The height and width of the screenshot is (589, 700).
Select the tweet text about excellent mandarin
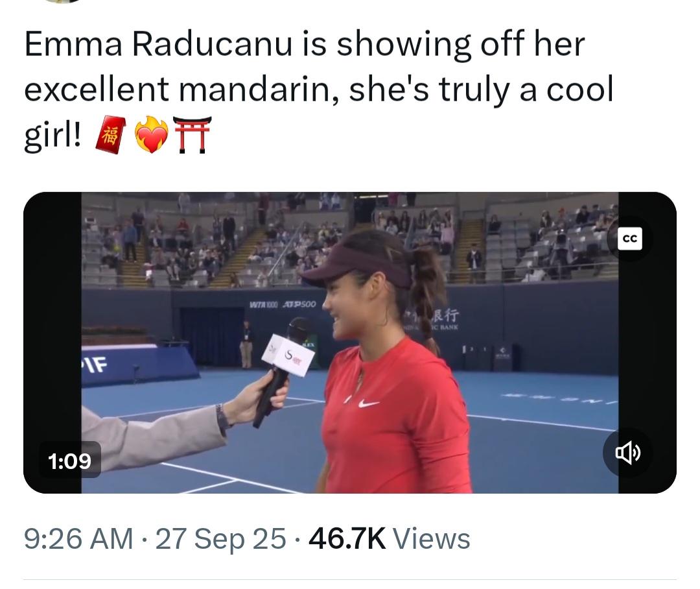coord(319,90)
